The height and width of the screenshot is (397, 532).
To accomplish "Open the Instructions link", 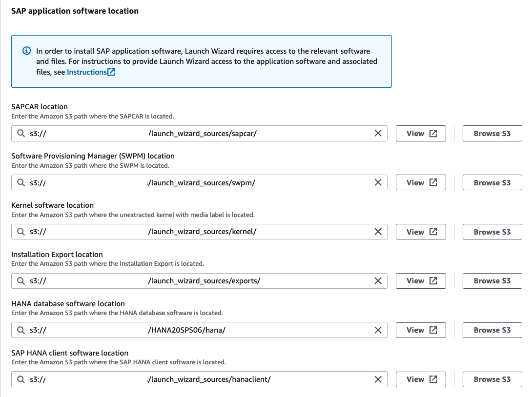I will (x=87, y=72).
